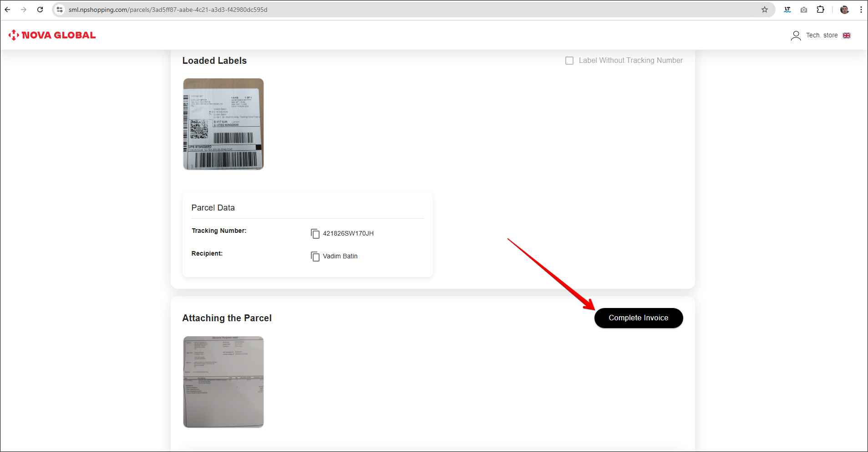Viewport: 868px width, 452px height.
Task: Reload the current page
Action: pyautogui.click(x=40, y=10)
